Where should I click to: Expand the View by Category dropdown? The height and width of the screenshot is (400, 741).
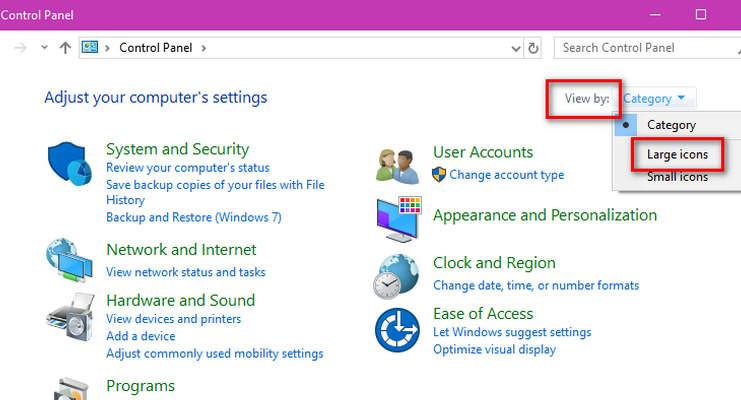pyautogui.click(x=654, y=98)
